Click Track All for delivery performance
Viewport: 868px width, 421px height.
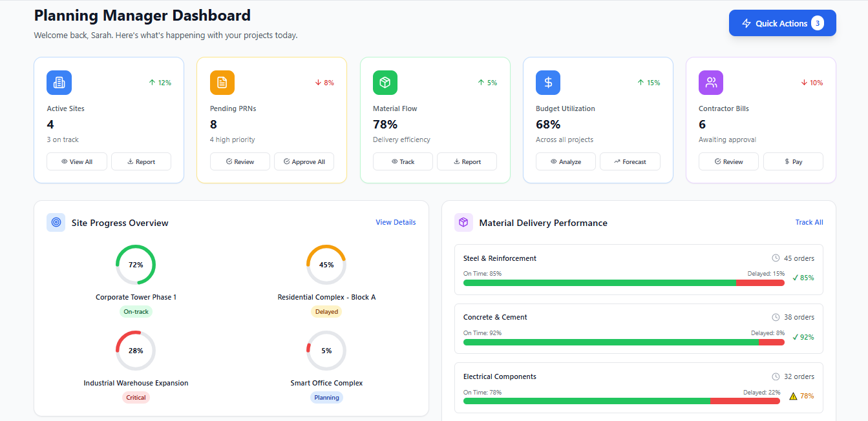click(x=809, y=222)
